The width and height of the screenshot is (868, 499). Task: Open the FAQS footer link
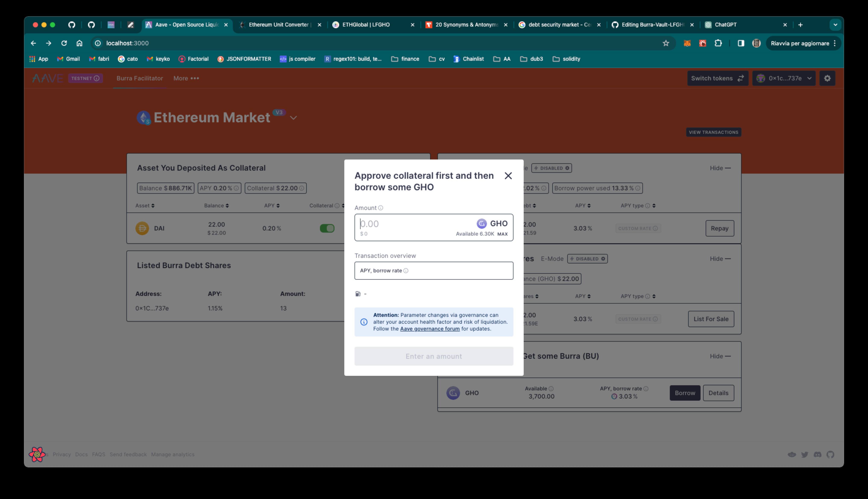99,455
